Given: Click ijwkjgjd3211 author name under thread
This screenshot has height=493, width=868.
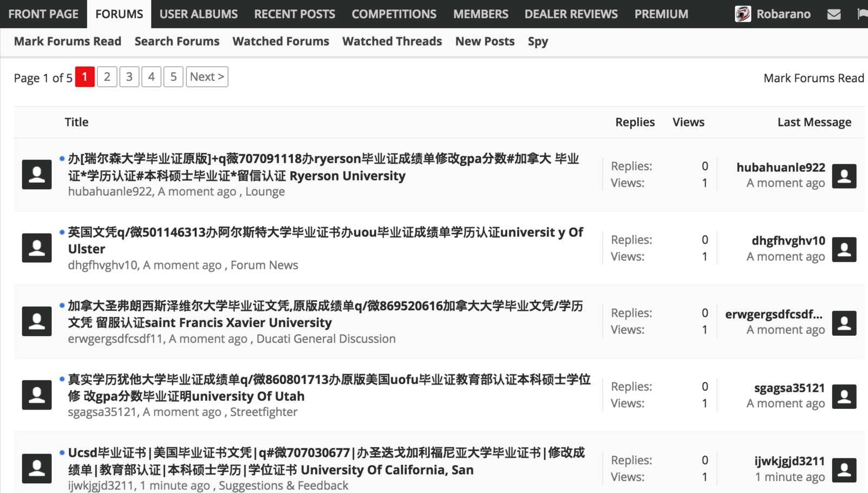Looking at the screenshot, I should (x=100, y=485).
